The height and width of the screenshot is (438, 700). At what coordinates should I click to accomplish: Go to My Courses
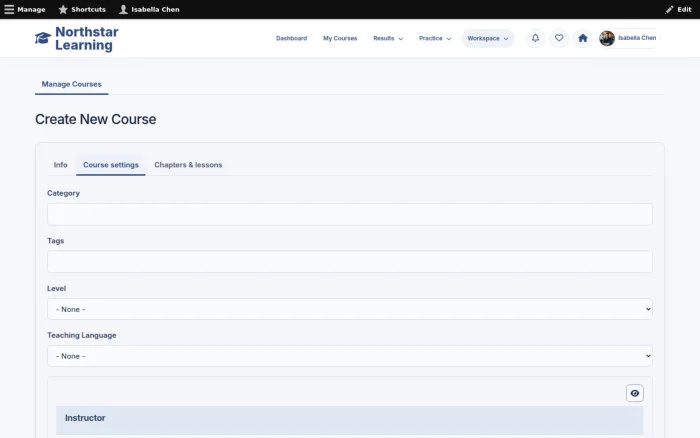340,38
